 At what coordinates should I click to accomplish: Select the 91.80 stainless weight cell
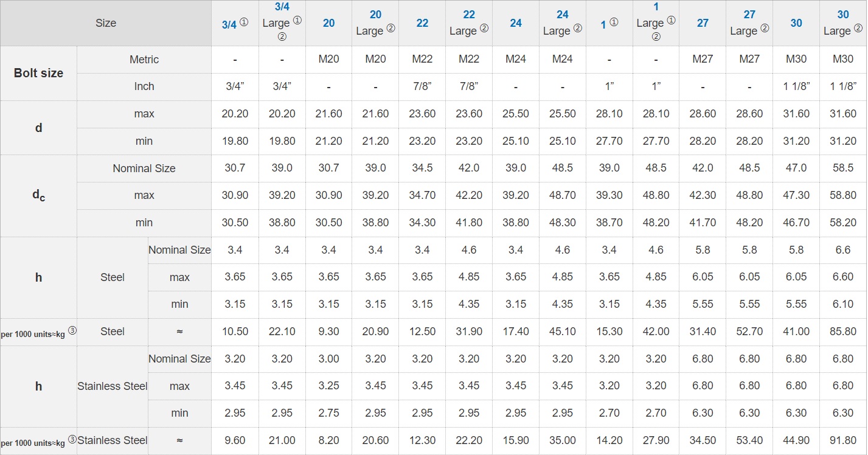tap(843, 440)
